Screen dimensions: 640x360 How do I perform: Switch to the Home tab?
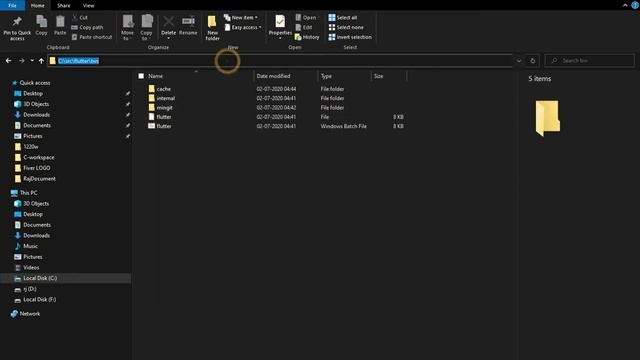point(38,6)
